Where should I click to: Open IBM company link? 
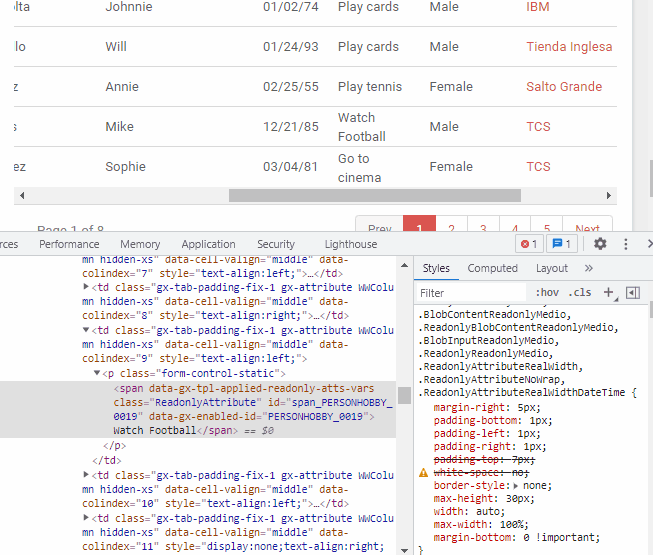pyautogui.click(x=538, y=7)
